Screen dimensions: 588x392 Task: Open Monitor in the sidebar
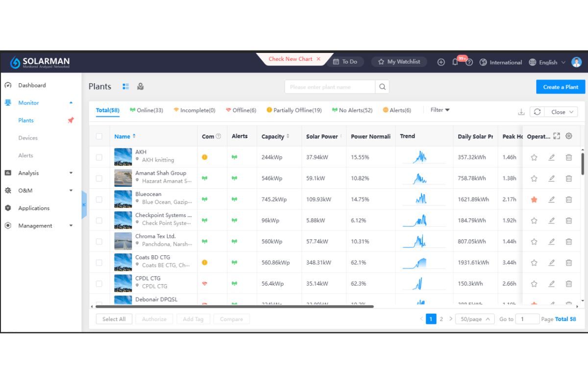29,102
